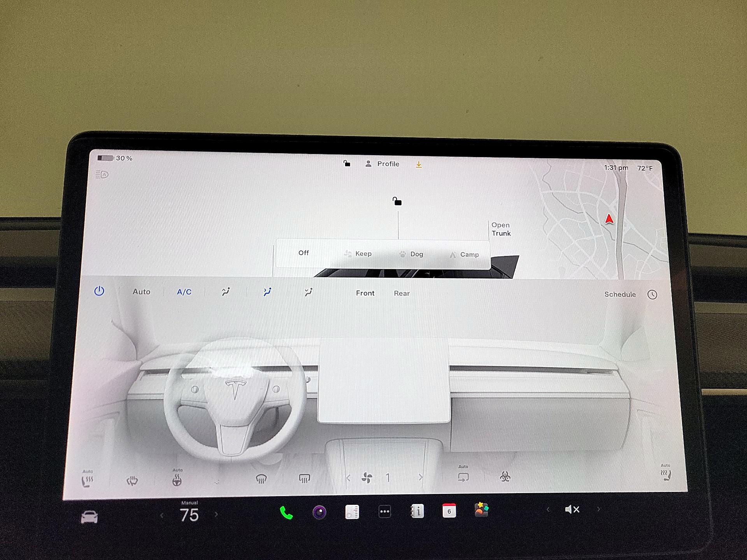Enable Bioweapon Defense Mode biohazard icon

click(x=505, y=476)
